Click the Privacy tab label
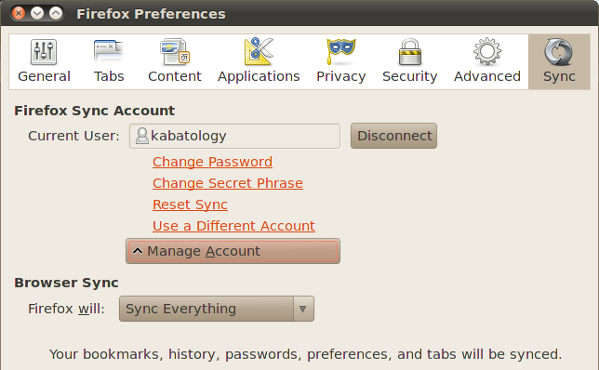The width and height of the screenshot is (599, 370). [x=341, y=76]
